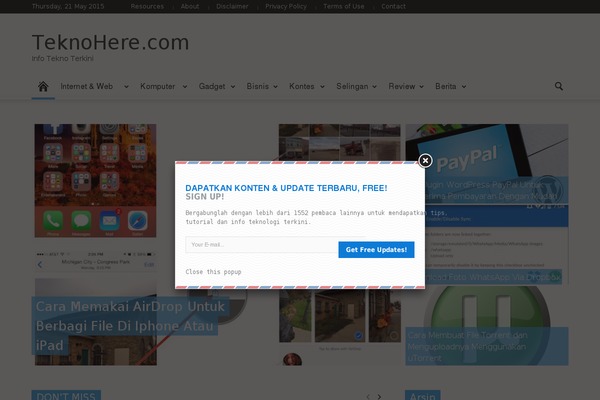Open the Disclaimer link in top bar
Viewport: 600px width, 400px height.
pyautogui.click(x=232, y=7)
